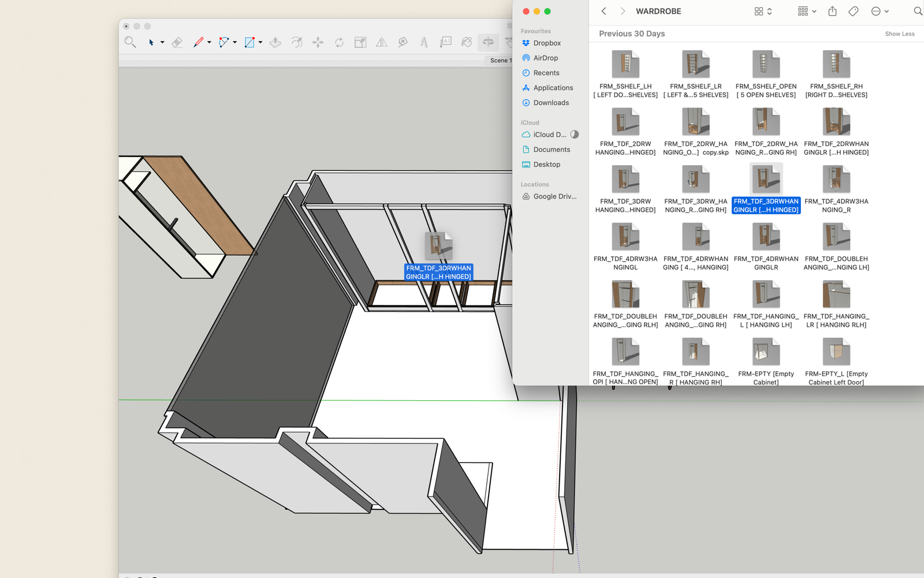This screenshot has height=578, width=924.
Task: Select FRM_TDF_HANGING_R [HANGING RH] file
Action: [x=696, y=352]
